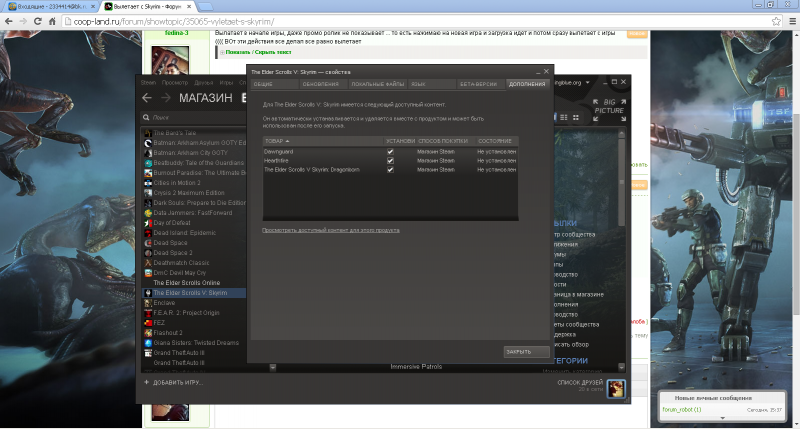The image size is (800, 429).
Task: Click the Dead Island: Epidemic icon
Action: pos(148,233)
